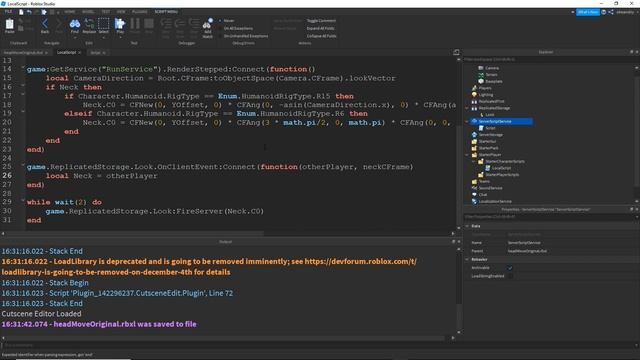Open the Script editor tab
Screen dimensions: 640x360
tap(95, 53)
